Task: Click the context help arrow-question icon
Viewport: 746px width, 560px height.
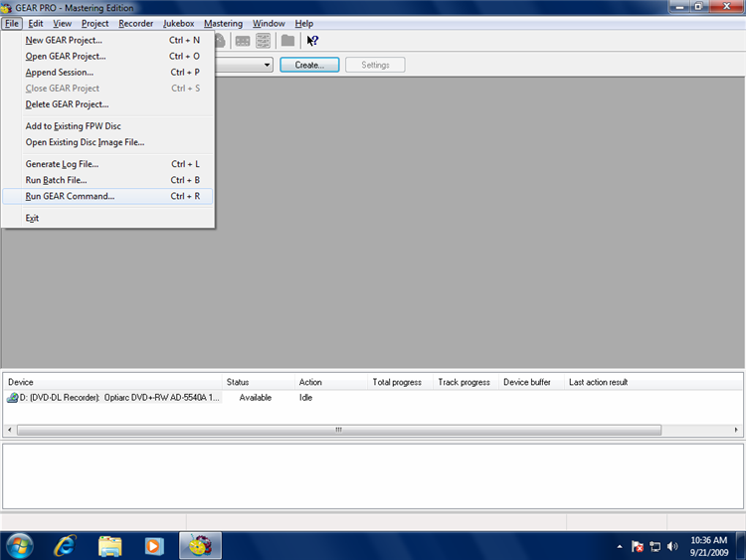Action: (x=312, y=41)
